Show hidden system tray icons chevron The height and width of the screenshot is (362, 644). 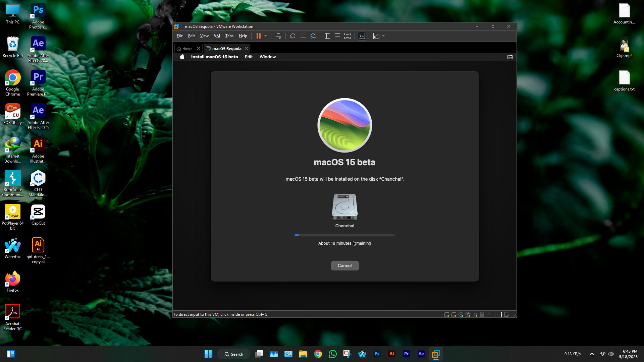click(592, 354)
